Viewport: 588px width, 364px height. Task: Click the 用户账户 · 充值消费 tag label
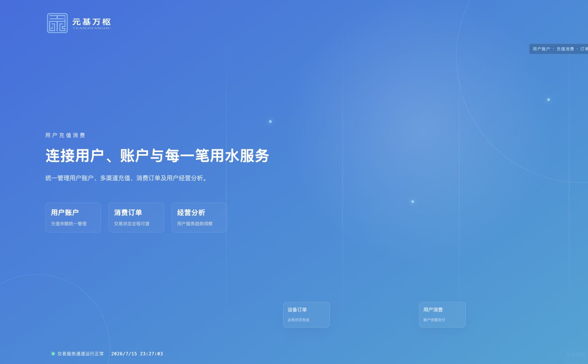[x=559, y=49]
